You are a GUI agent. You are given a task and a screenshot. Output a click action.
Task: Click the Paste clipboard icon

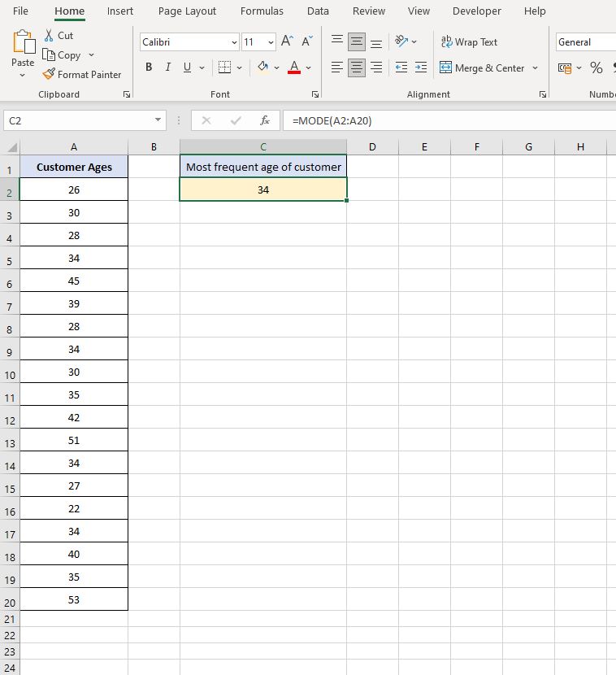coord(24,42)
